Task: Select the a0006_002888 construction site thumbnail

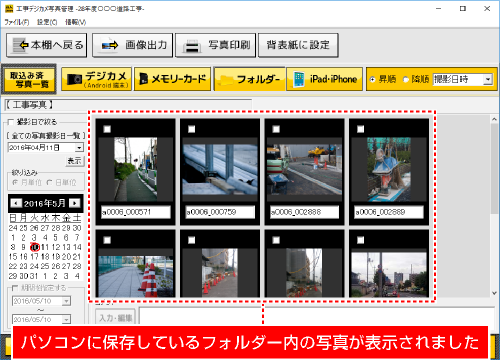Action: point(304,170)
